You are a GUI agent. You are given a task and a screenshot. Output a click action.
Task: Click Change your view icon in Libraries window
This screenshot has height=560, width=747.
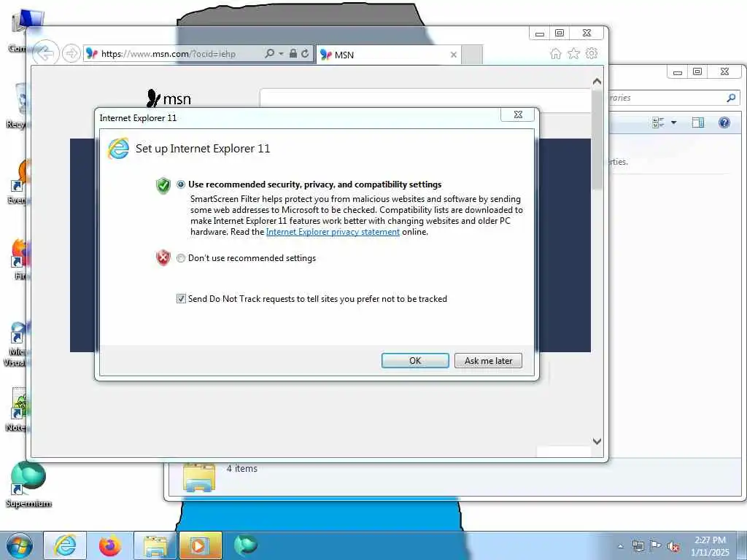click(658, 122)
